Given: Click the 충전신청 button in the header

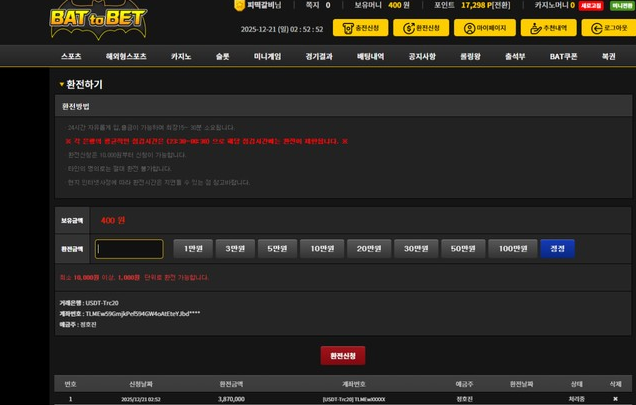Looking at the screenshot, I should click(x=363, y=28).
